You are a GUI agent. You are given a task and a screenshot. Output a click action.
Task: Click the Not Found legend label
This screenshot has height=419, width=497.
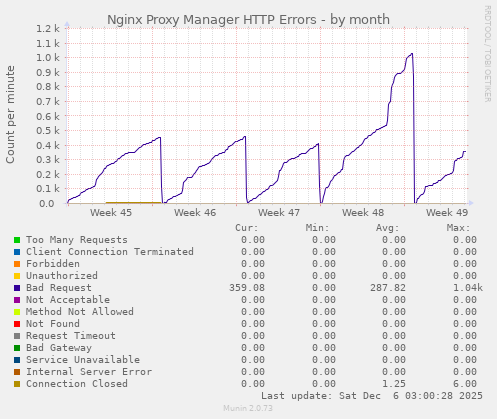[x=53, y=324]
